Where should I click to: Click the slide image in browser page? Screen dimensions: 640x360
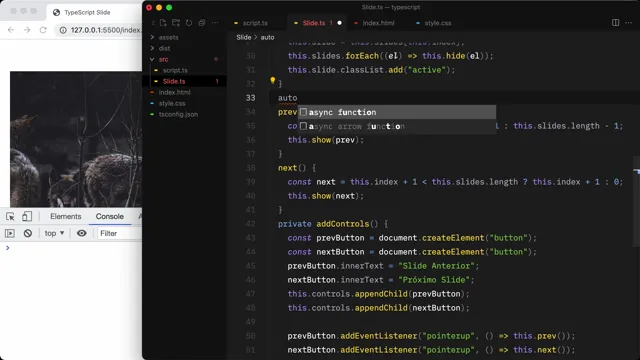(x=76, y=139)
